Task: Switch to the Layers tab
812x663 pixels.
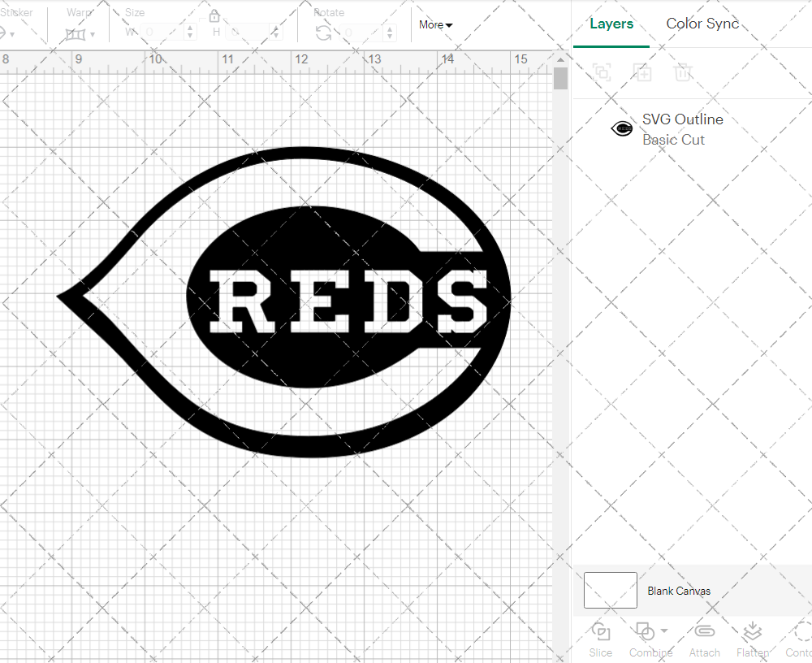Action: click(x=611, y=24)
